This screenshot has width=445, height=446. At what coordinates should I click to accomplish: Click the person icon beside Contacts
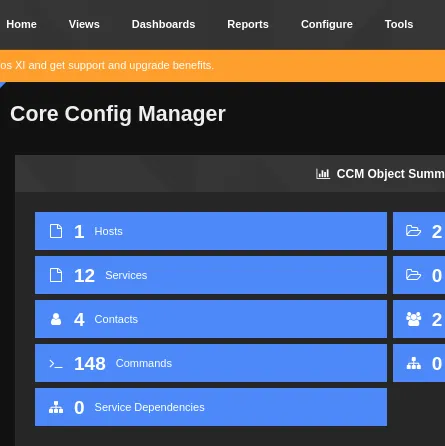(56, 319)
